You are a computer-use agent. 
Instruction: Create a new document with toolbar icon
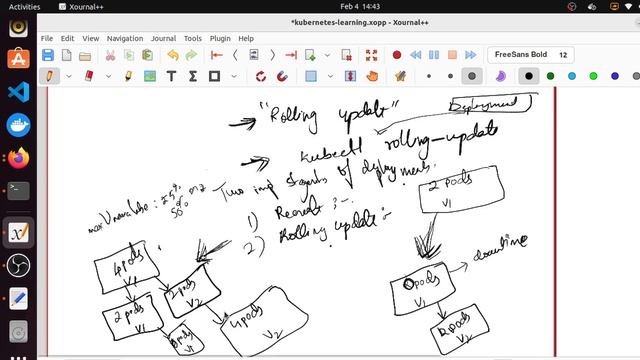(67, 55)
